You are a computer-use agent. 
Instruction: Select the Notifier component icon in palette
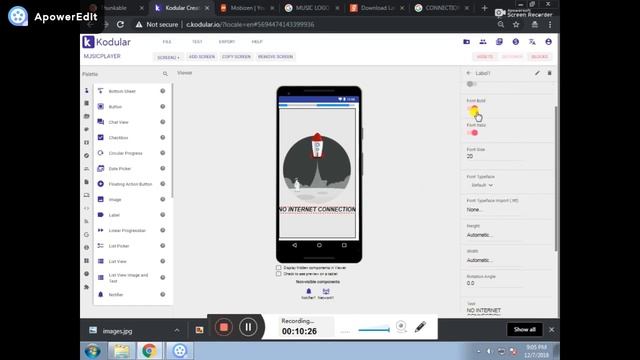click(100, 294)
